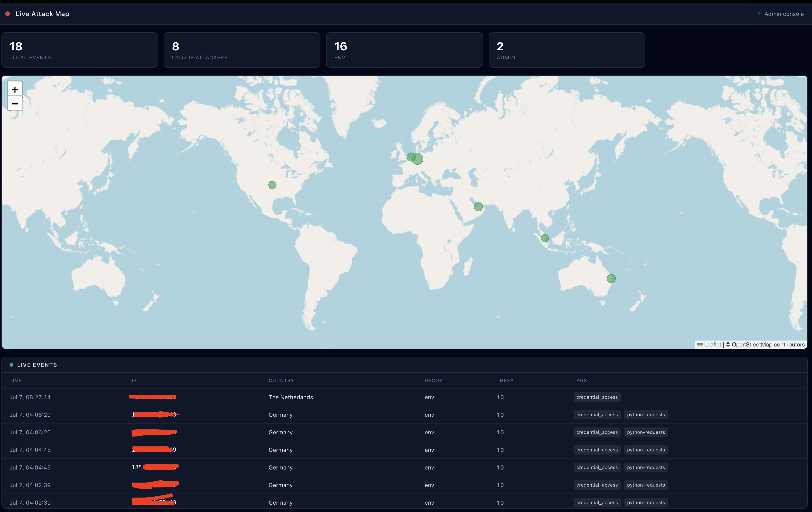This screenshot has width=812, height=512.
Task: Click python-requests tag in first 04:04:45 row
Action: pos(646,450)
